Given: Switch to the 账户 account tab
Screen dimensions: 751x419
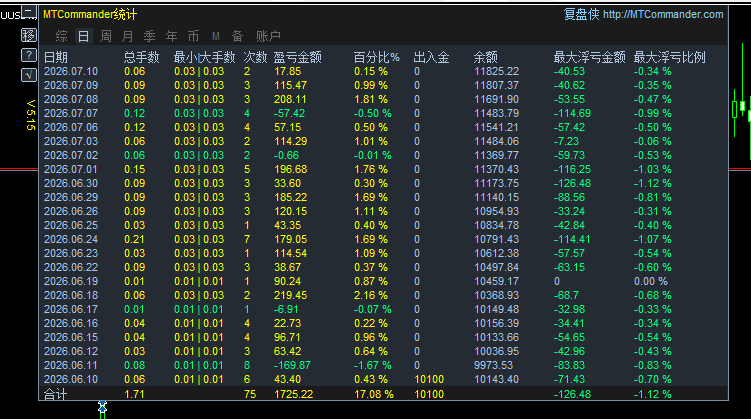Looking at the screenshot, I should 268,36.
